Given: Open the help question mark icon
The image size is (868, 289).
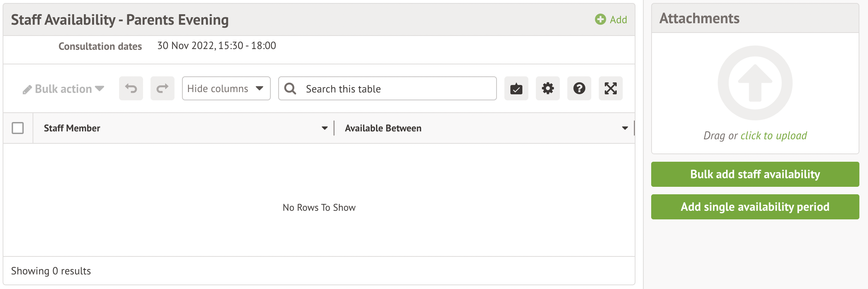Looking at the screenshot, I should [579, 89].
